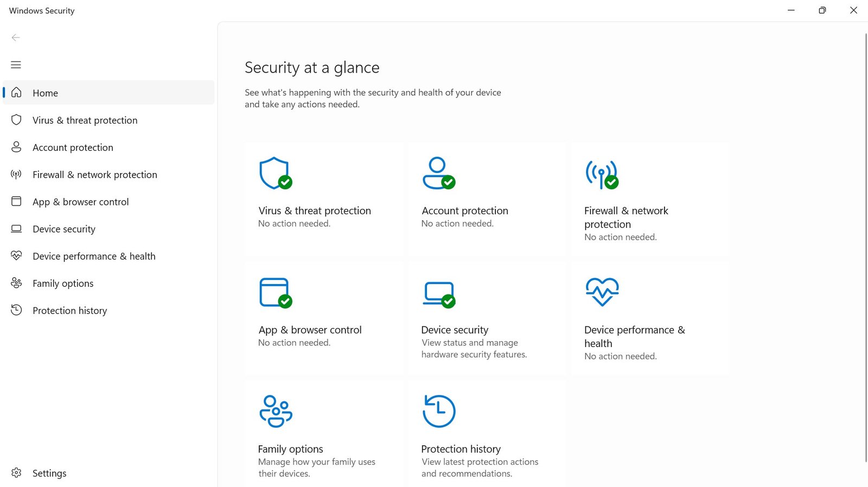
Task: Click the person icon for Account protection in sidebar
Action: pos(16,147)
